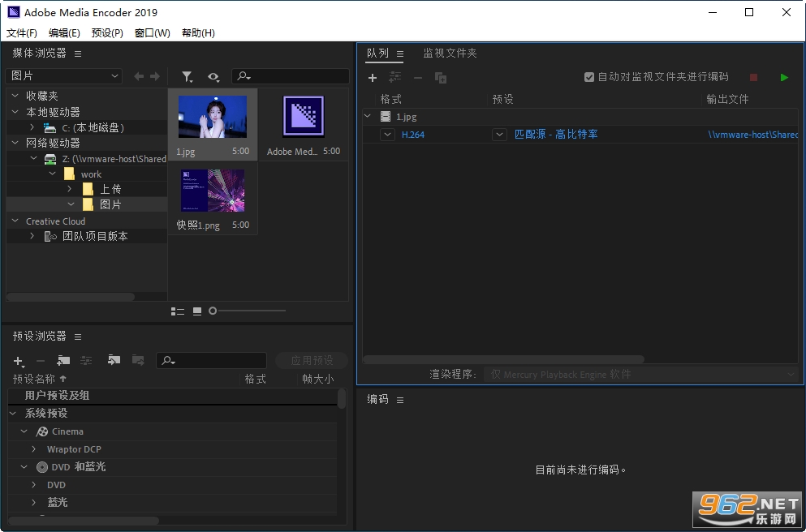Switch Media Browser to list view

[x=177, y=311]
